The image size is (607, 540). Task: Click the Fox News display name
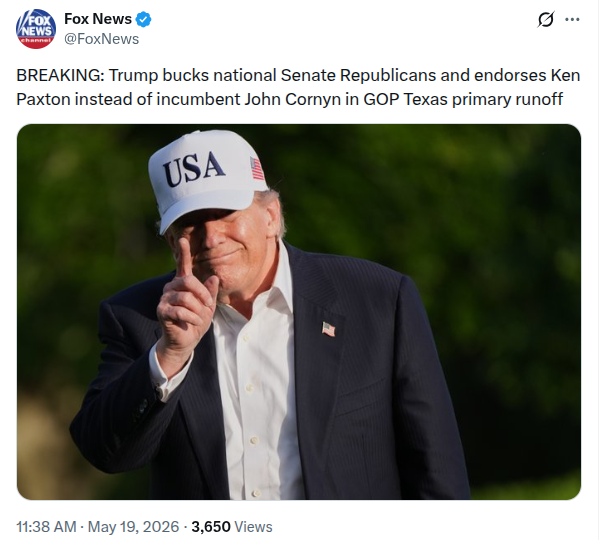(98, 19)
